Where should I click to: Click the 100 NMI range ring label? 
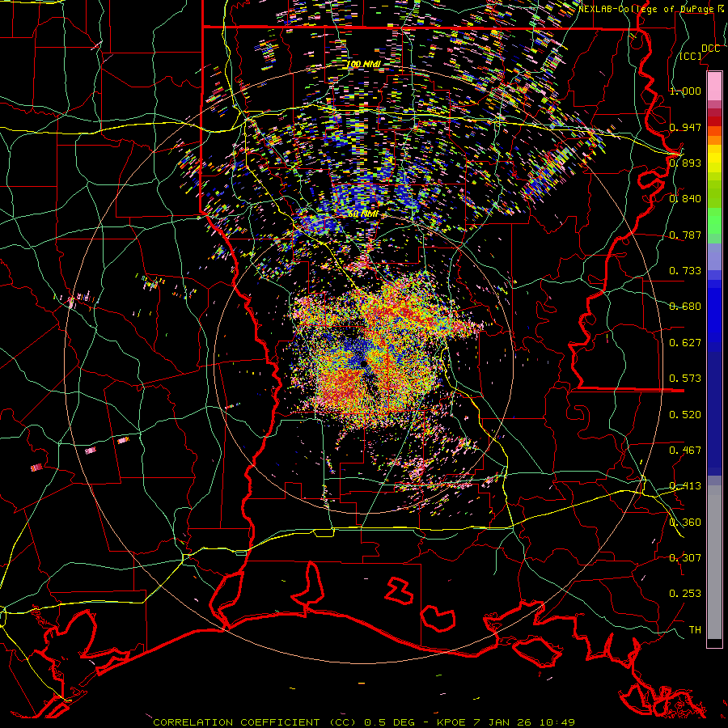(x=363, y=64)
